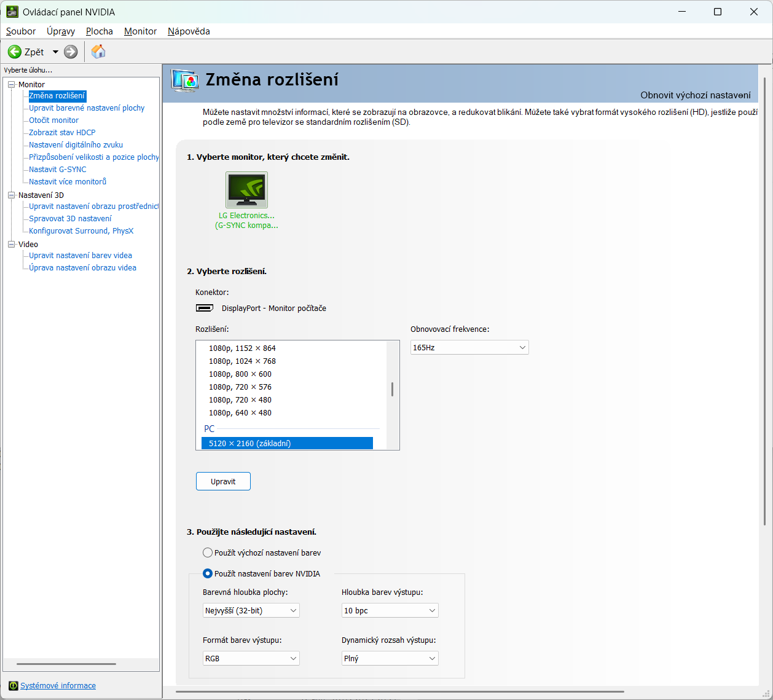Collapse the Nastavení 3D tree node
Screen dimensions: 773x700
click(11, 195)
